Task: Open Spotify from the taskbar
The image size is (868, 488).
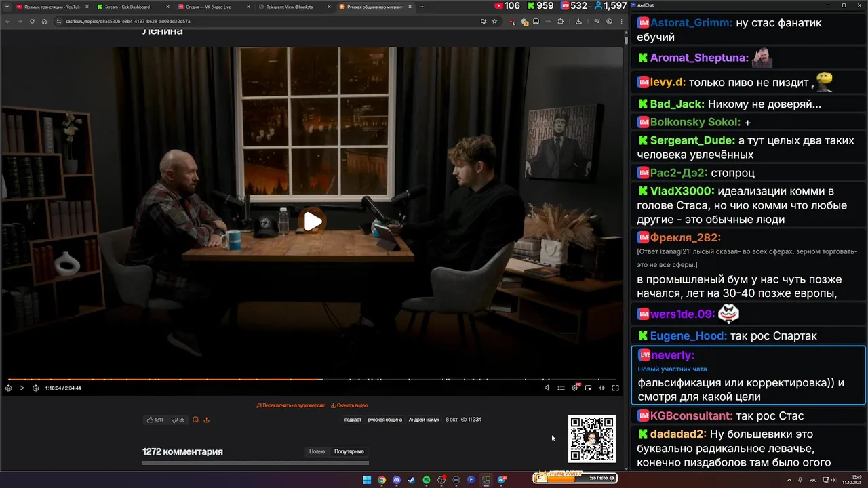Action: coord(427,480)
